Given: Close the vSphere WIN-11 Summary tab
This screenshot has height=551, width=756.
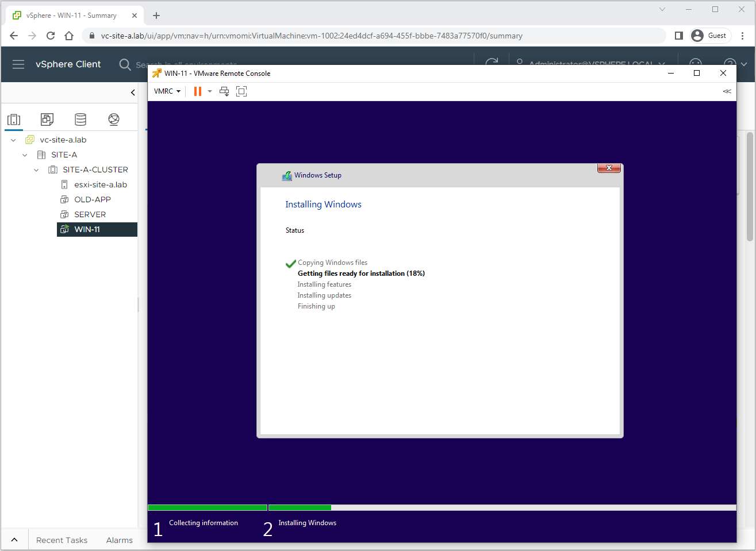Looking at the screenshot, I should pyautogui.click(x=135, y=16).
